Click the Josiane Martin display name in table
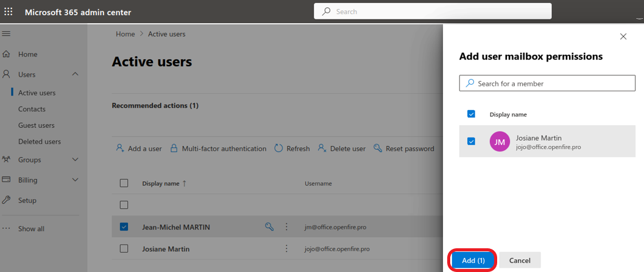This screenshot has width=644, height=272. tap(166, 249)
